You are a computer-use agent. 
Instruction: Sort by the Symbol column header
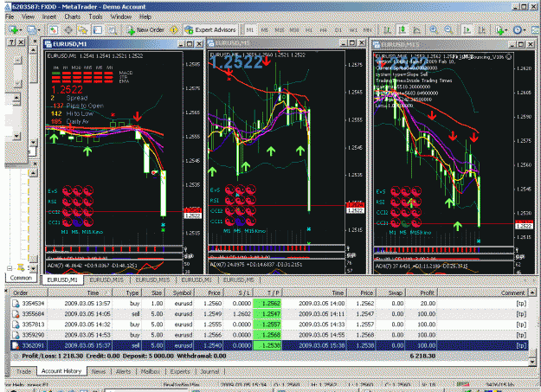(179, 292)
